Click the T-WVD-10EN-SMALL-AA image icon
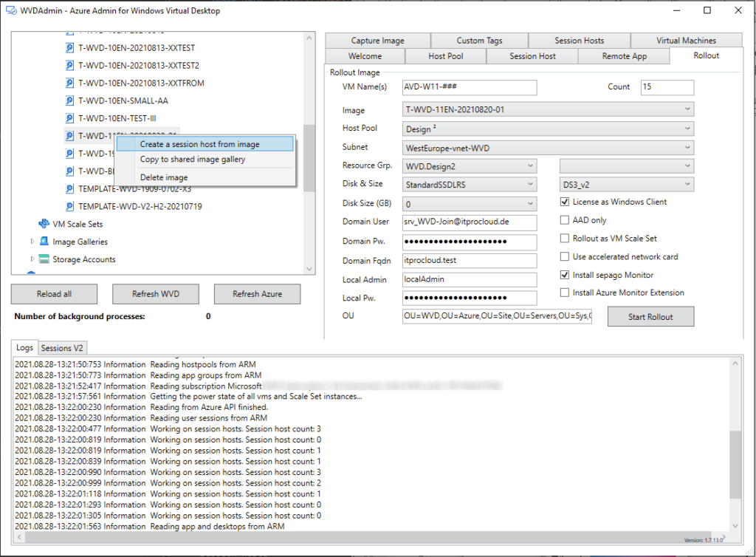This screenshot has height=557, width=756. coord(70,100)
